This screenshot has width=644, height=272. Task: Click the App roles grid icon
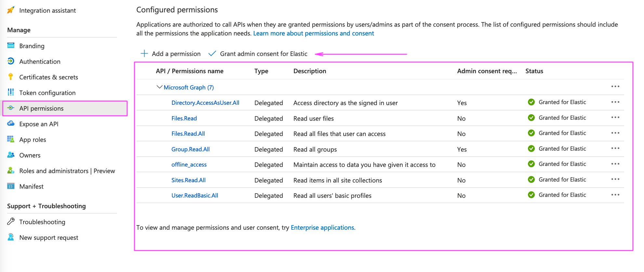[11, 139]
